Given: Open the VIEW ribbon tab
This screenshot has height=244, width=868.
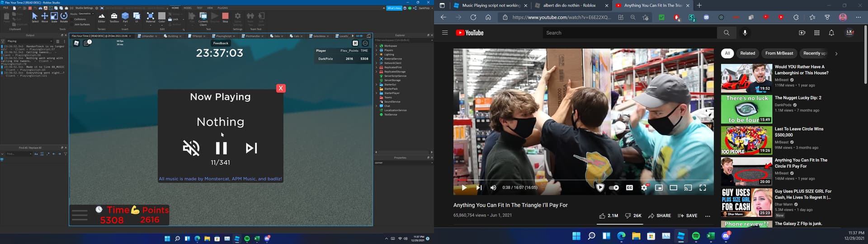Looking at the screenshot, I should tap(210, 8).
